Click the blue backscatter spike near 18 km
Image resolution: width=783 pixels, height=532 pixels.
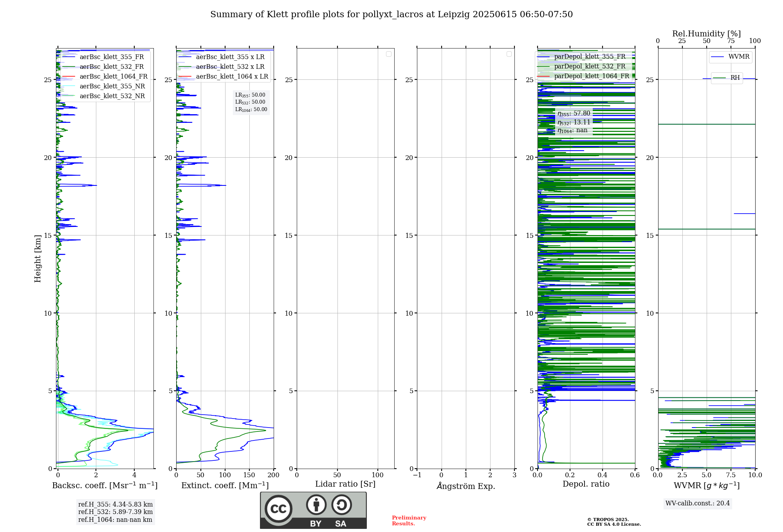click(77, 185)
